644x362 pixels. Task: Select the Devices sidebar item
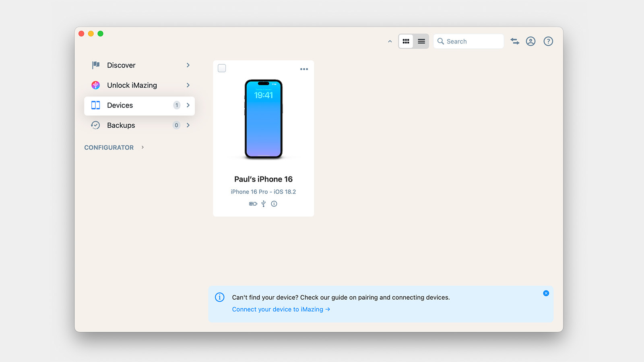click(x=139, y=106)
